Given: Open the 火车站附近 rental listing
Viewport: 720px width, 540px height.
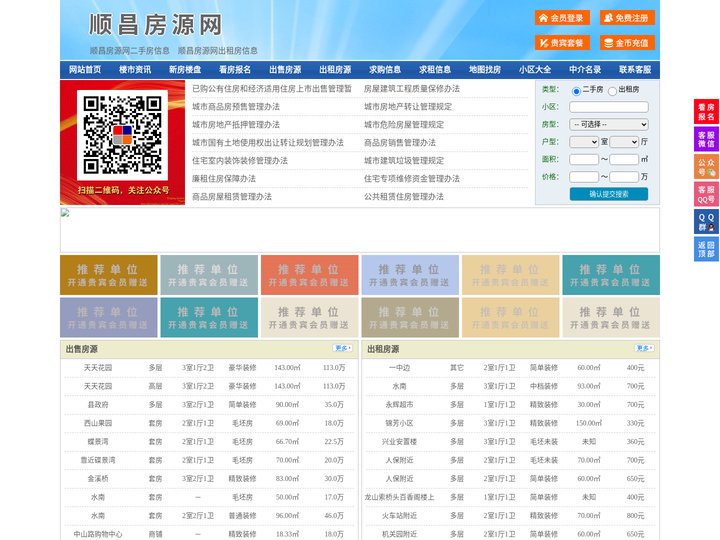Looking at the screenshot, I should click(399, 516).
